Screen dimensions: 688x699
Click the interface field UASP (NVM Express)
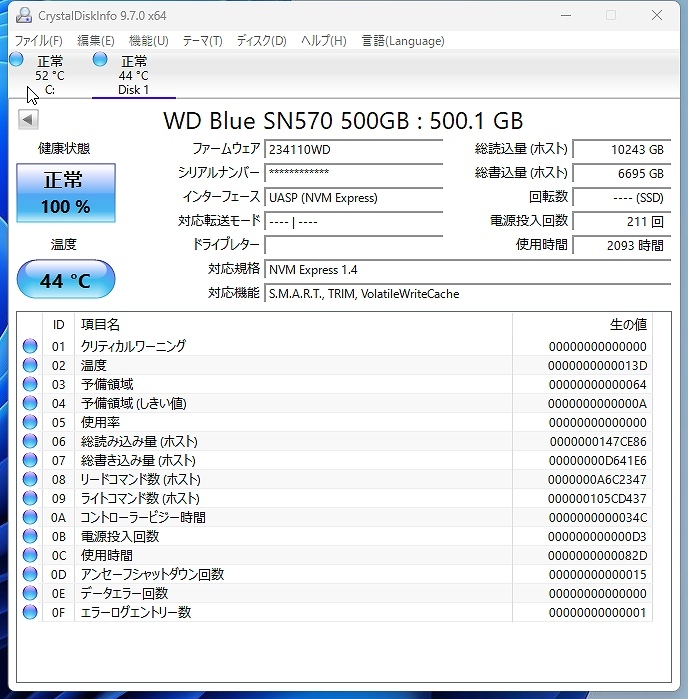354,197
